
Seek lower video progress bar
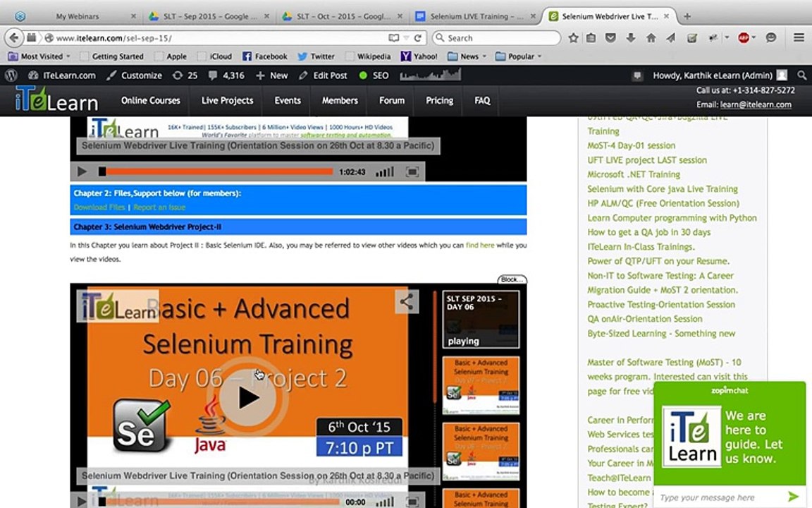pyautogui.click(x=220, y=501)
